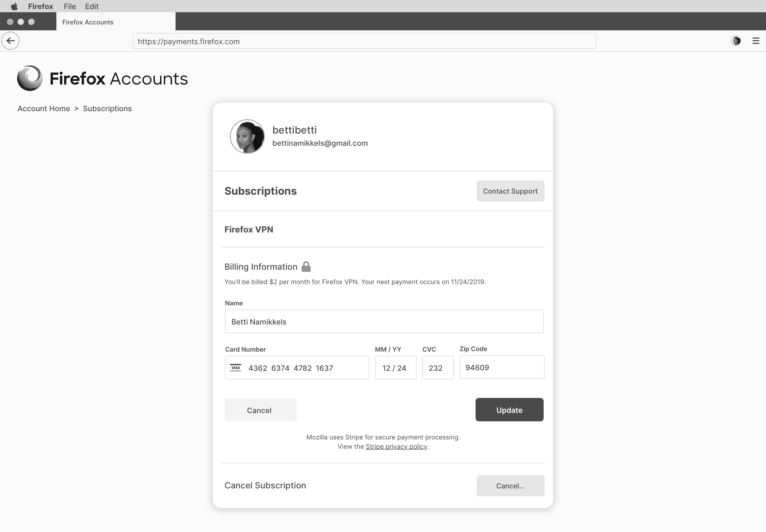Screen dimensions: 766x532
Task: Click the URL address bar
Action: tap(364, 41)
